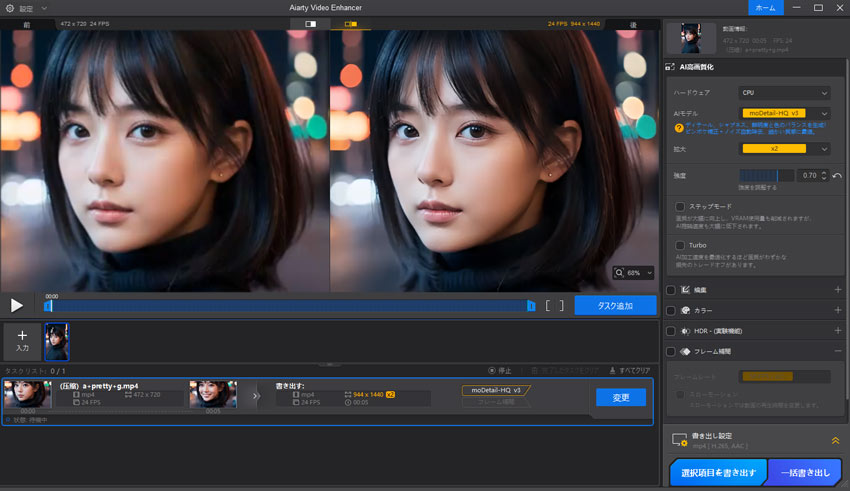This screenshot has width=850, height=491.
Task: Click the フレーム補間 layers icon
Action: (x=685, y=352)
